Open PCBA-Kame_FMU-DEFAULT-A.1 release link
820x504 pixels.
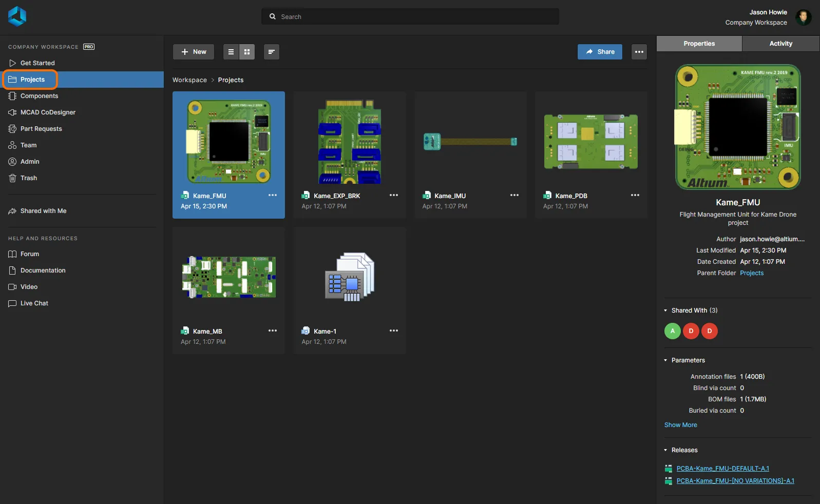(723, 469)
